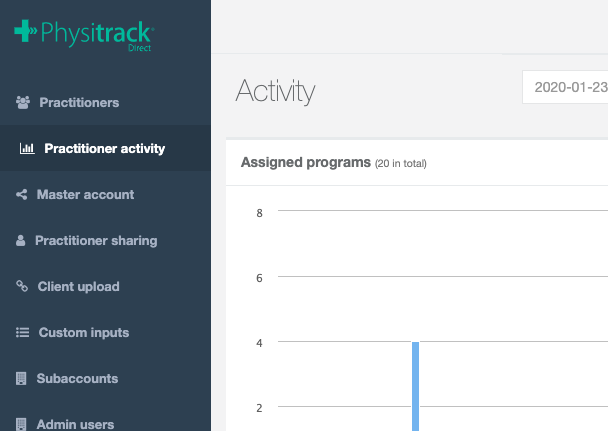The width and height of the screenshot is (608, 431).
Task: Click the Physitrack Direct logo
Action: [x=84, y=35]
